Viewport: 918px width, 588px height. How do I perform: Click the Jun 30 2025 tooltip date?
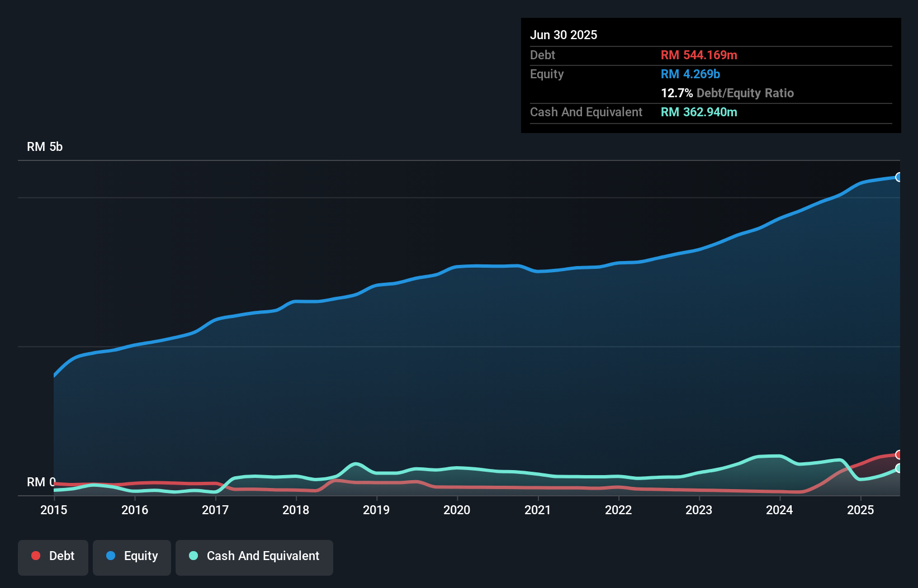click(x=564, y=35)
